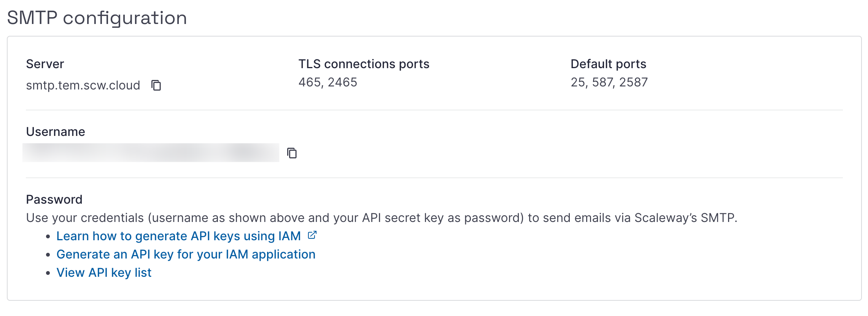Open Learn how to generate API keys link

[x=178, y=236]
